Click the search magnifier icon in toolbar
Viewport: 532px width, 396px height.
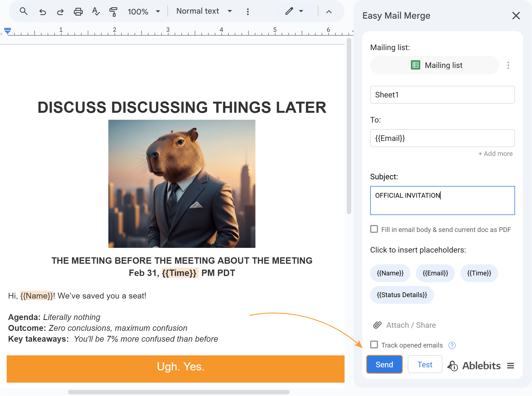tap(24, 11)
